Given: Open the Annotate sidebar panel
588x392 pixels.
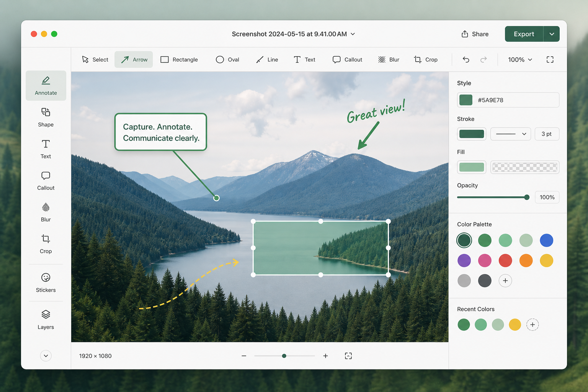Looking at the screenshot, I should pyautogui.click(x=46, y=86).
